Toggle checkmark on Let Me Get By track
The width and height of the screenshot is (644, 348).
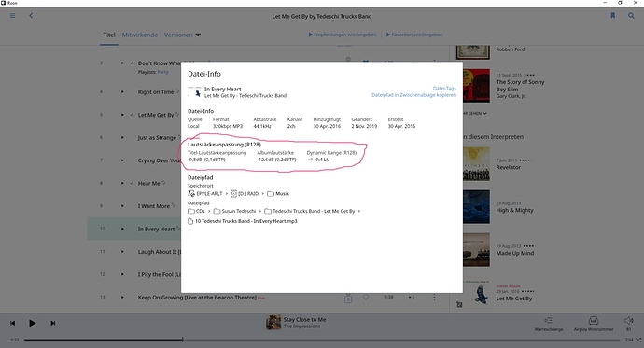[132, 115]
